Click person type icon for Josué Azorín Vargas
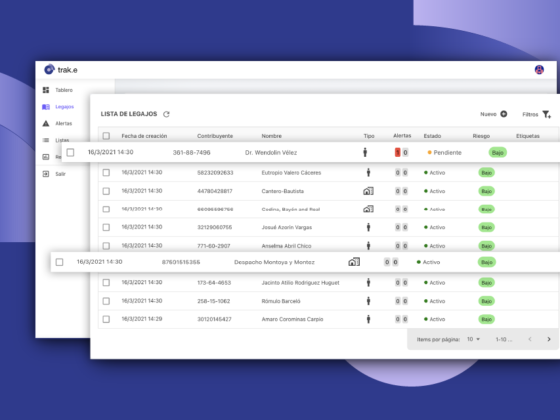The height and width of the screenshot is (420, 560). click(x=368, y=227)
